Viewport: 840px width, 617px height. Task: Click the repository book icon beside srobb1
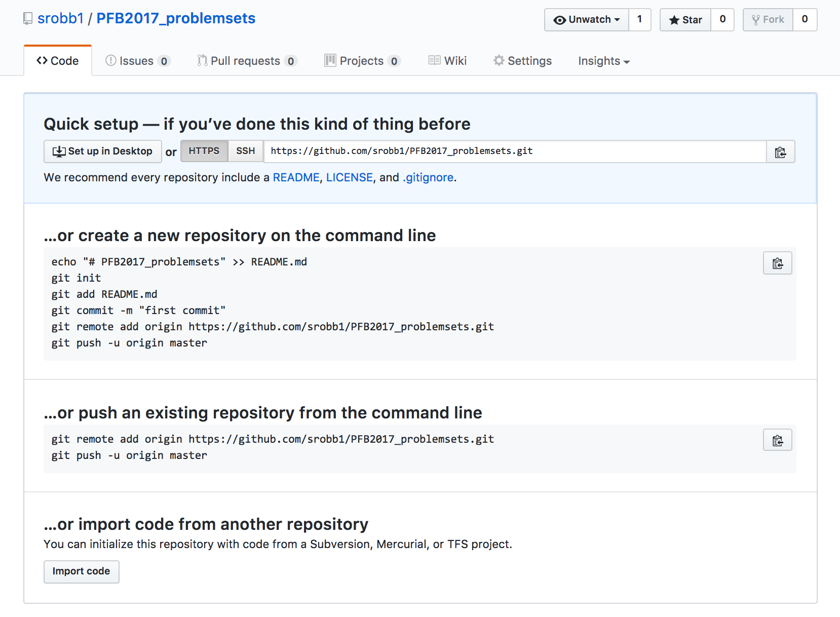click(x=28, y=19)
